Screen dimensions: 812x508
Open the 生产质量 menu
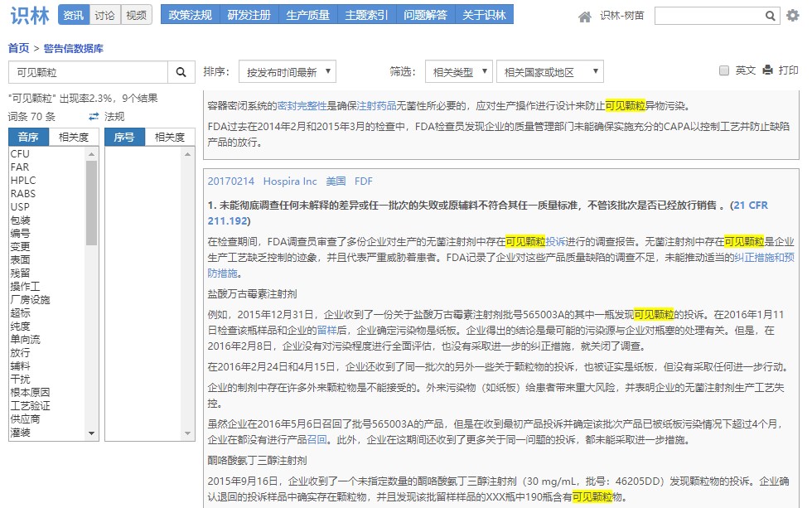307,15
